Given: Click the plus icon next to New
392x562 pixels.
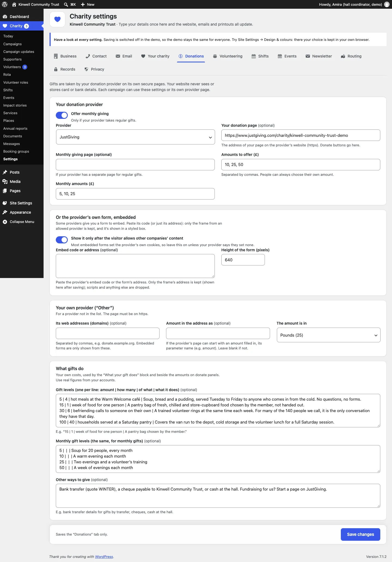Looking at the screenshot, I should click(83, 4).
